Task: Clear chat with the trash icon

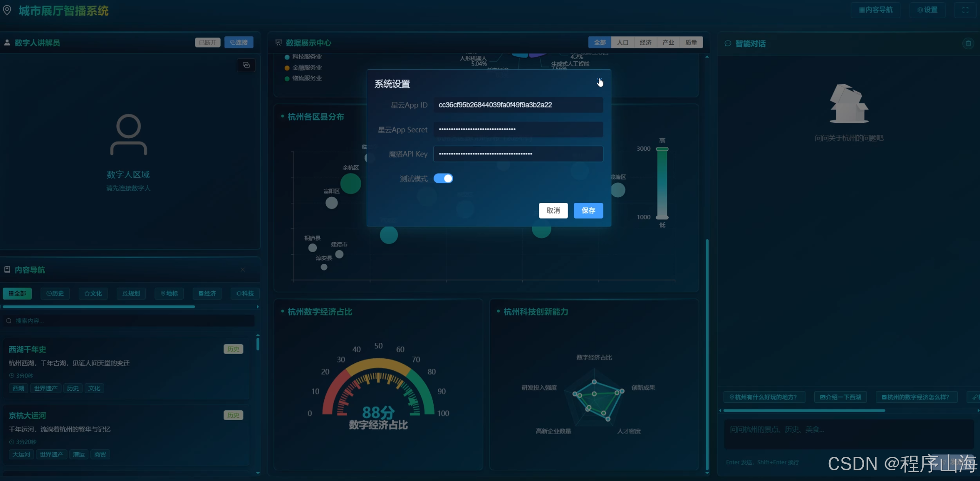Action: click(x=968, y=43)
